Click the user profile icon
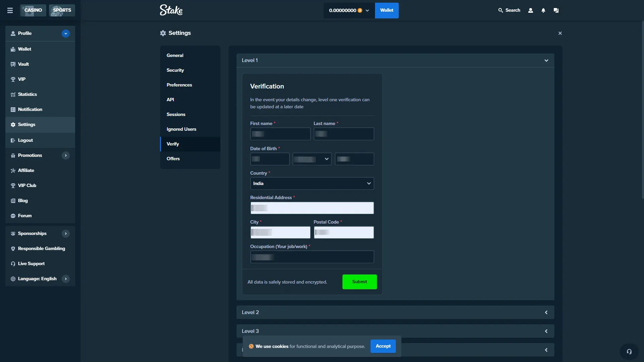 [530, 10]
